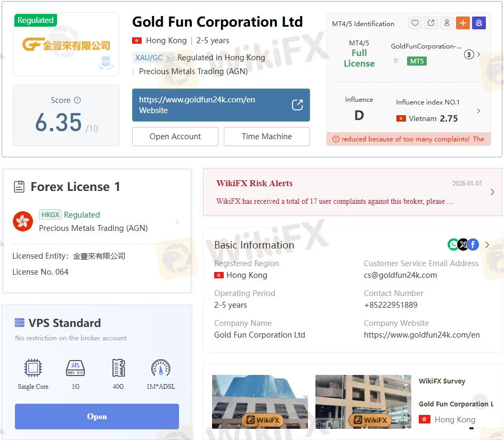The image size is (504, 440).
Task: Click the first carousel pagination dot
Action: tap(471, 428)
